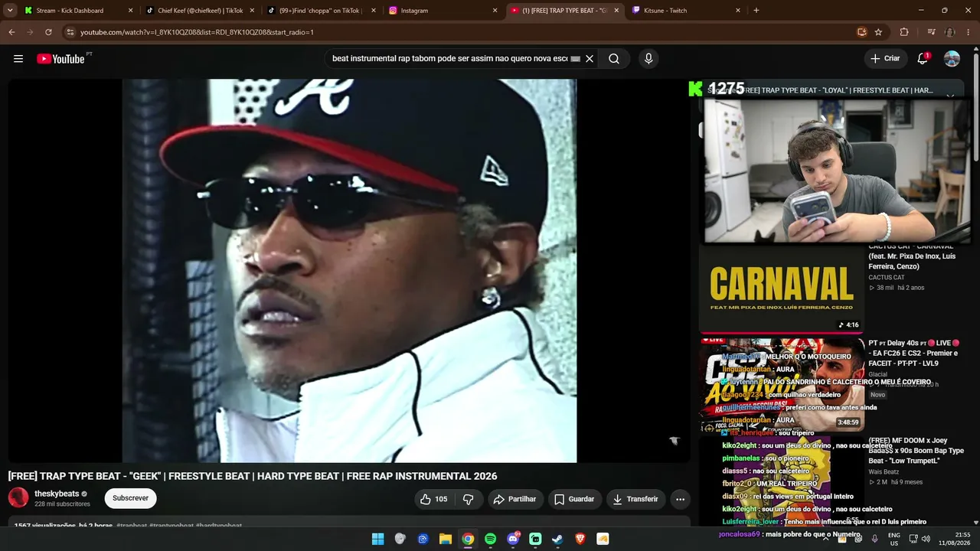Open File Explorer from taskbar
This screenshot has width=980, height=551.
(x=445, y=539)
